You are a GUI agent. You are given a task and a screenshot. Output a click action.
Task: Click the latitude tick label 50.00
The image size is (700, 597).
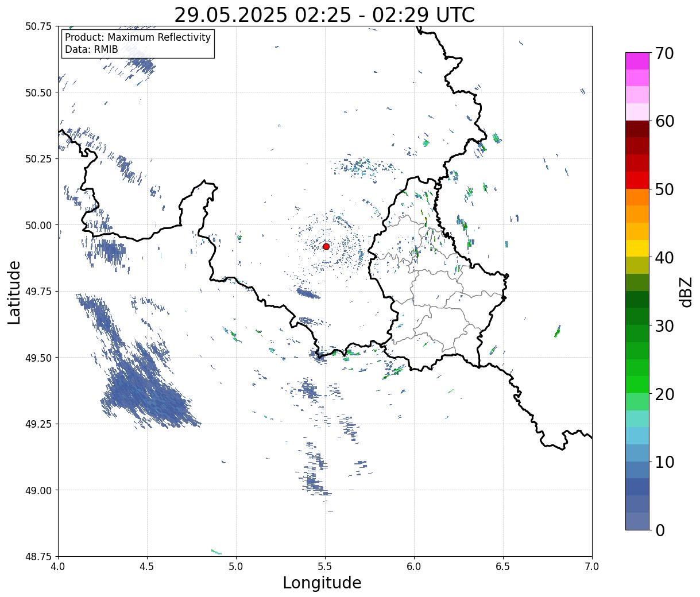tap(38, 225)
